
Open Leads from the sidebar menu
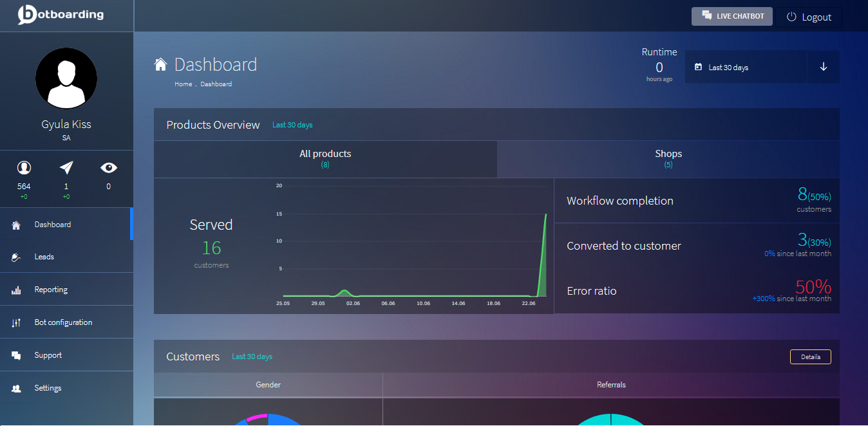[x=66, y=257]
